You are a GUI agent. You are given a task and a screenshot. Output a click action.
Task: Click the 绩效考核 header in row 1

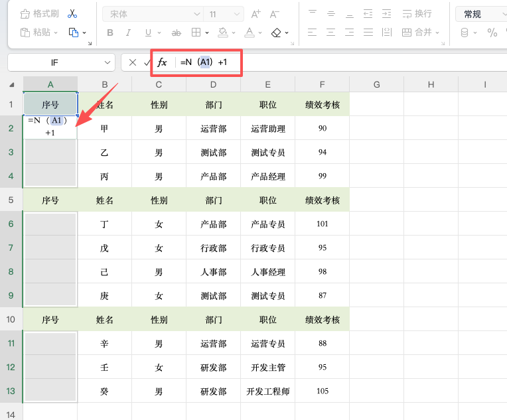pyautogui.click(x=322, y=104)
